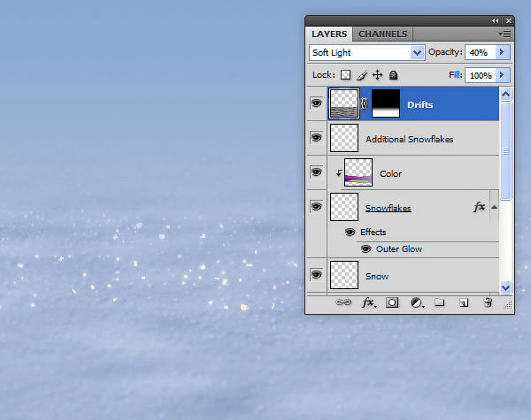Viewport: 531px width, 420px height.
Task: Open the Opacity slider arrow
Action: point(503,52)
